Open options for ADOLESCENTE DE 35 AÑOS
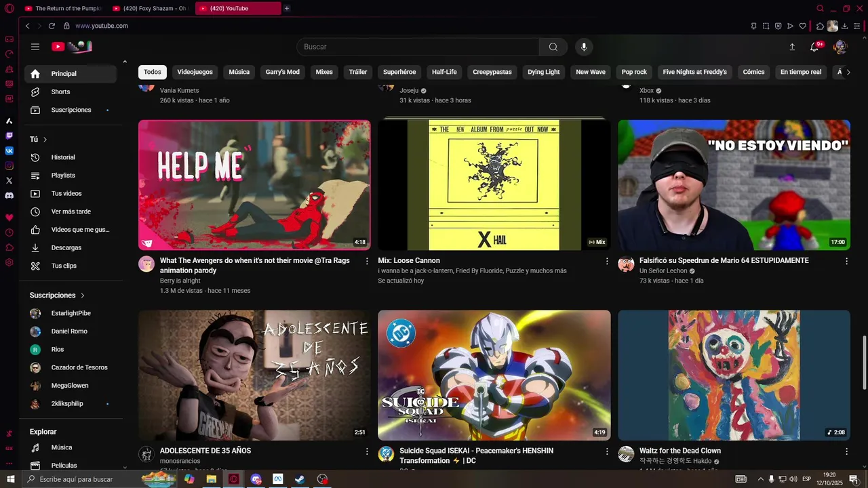Viewport: 868px width, 488px height. [367, 451]
